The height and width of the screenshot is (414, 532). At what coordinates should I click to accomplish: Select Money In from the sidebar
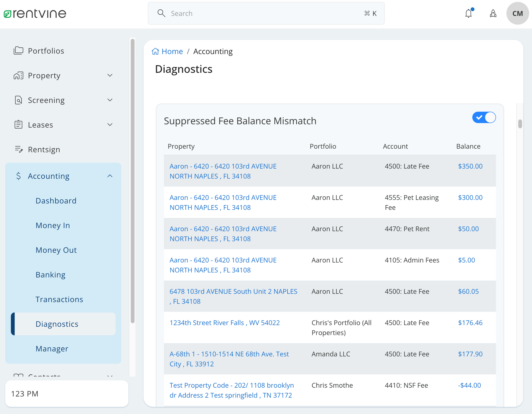point(53,225)
